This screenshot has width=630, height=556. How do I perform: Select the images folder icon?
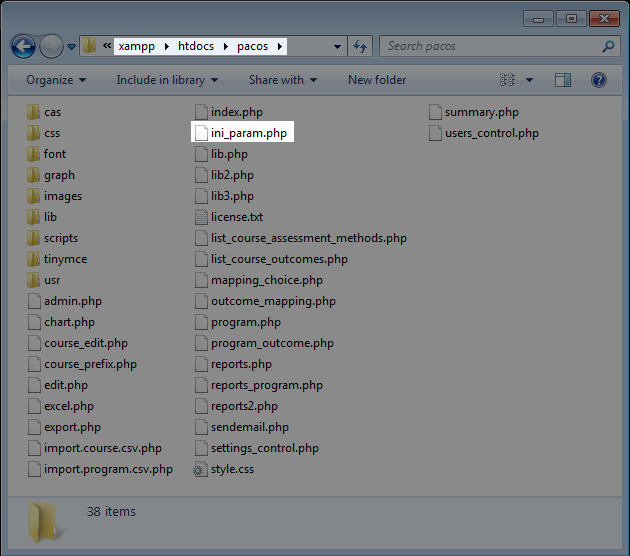click(x=33, y=196)
